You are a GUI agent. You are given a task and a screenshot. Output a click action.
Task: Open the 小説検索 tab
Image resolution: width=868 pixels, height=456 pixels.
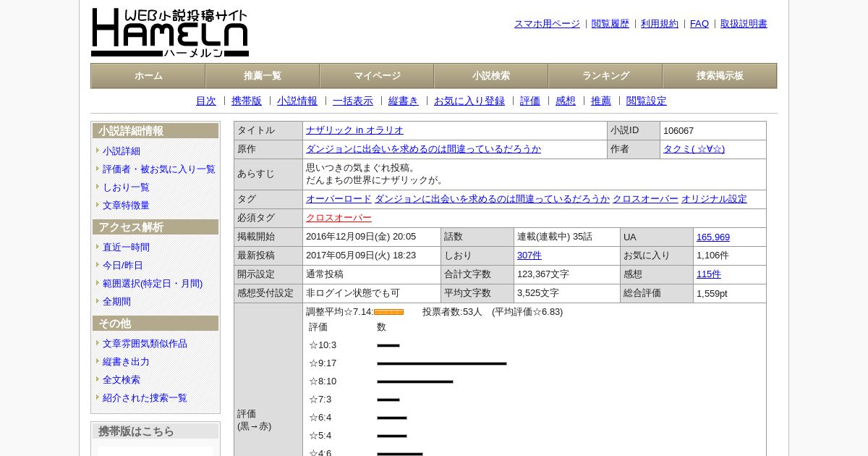coord(491,76)
